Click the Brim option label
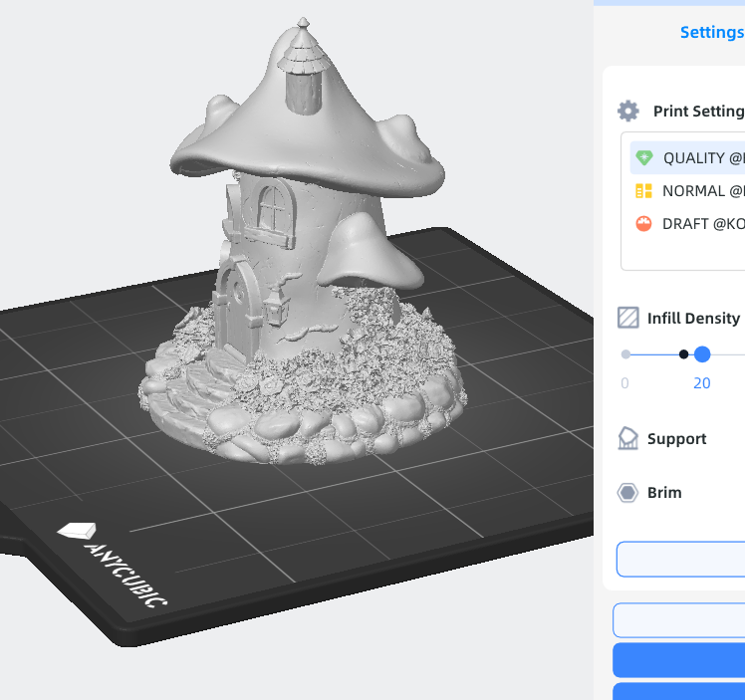This screenshot has height=700, width=745. tap(664, 493)
